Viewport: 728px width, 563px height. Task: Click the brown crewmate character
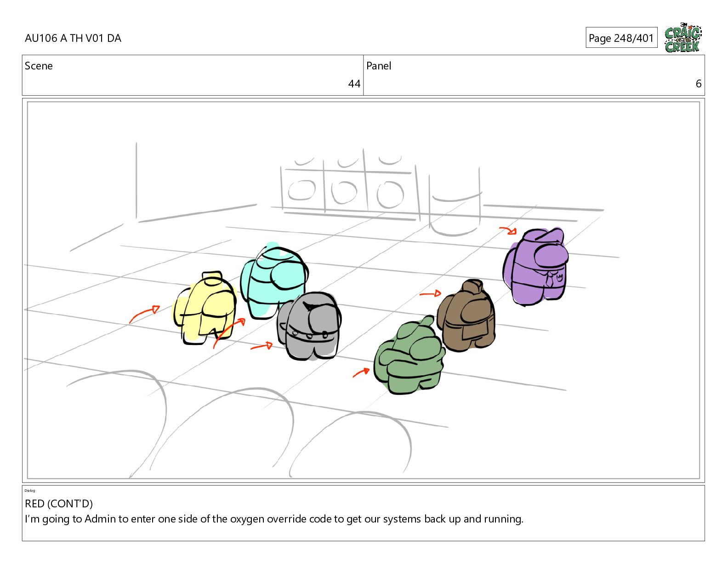(x=466, y=316)
